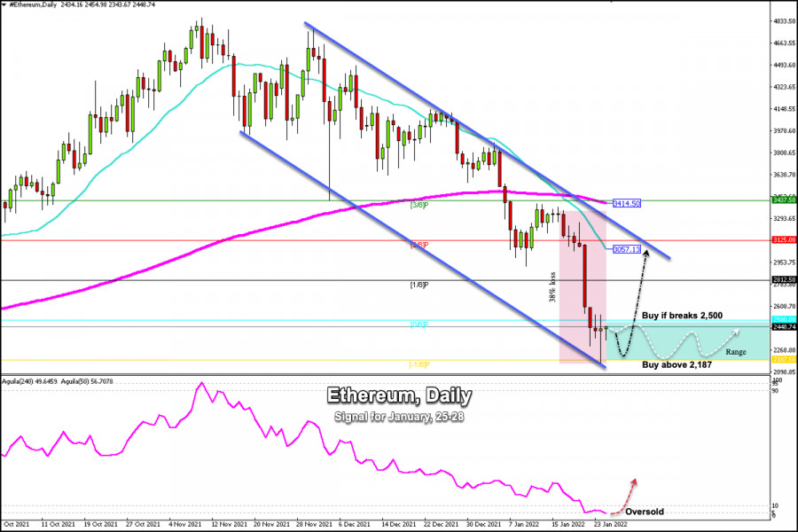Click the "Oversold" indicator annotation
Image resolution: width=798 pixels, height=532 pixels.
[x=645, y=512]
